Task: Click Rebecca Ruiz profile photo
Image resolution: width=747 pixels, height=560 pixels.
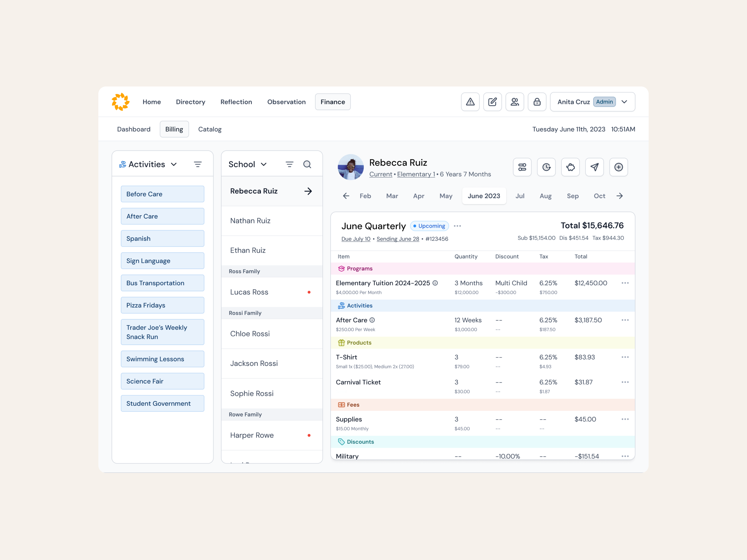Action: pos(350,167)
